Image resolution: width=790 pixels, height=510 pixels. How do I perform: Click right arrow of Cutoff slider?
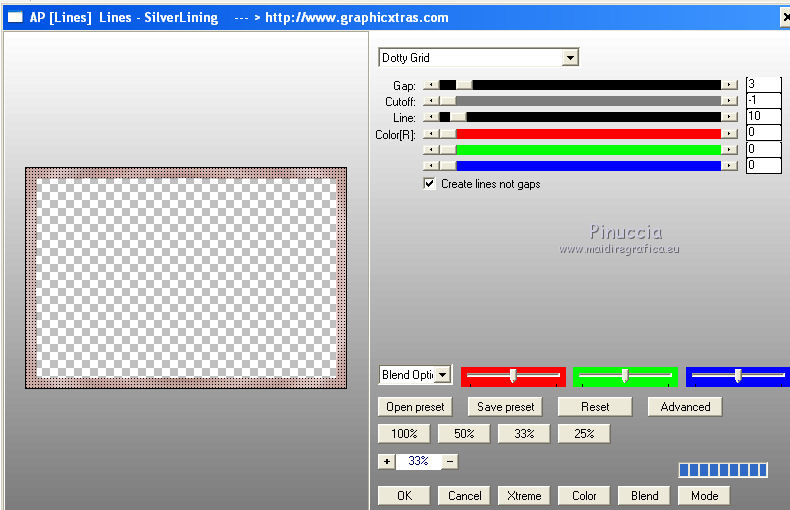click(729, 101)
